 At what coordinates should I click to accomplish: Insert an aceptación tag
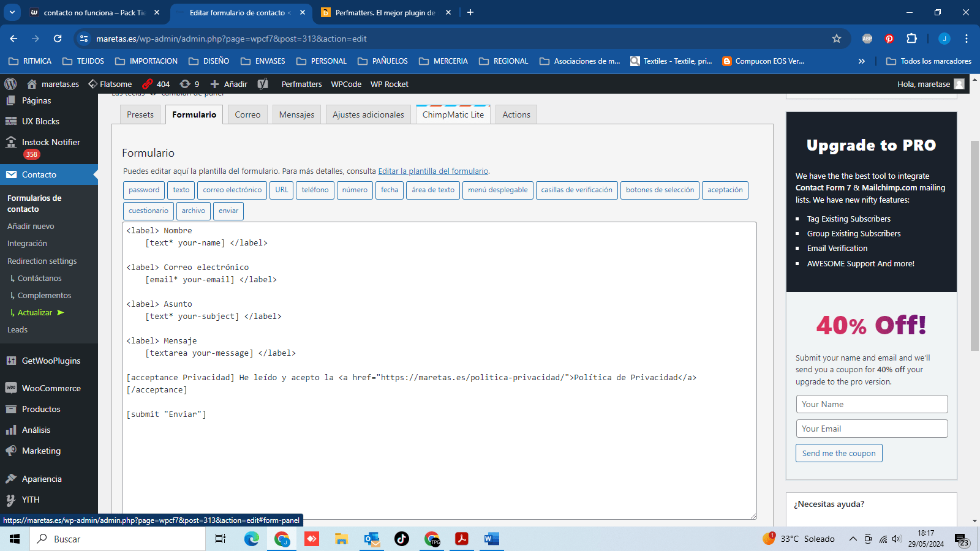click(x=725, y=190)
